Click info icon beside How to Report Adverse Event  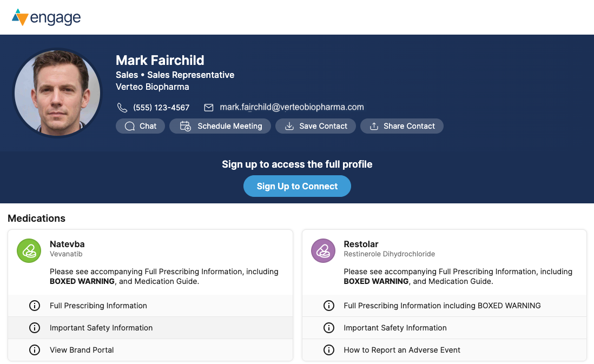click(328, 350)
